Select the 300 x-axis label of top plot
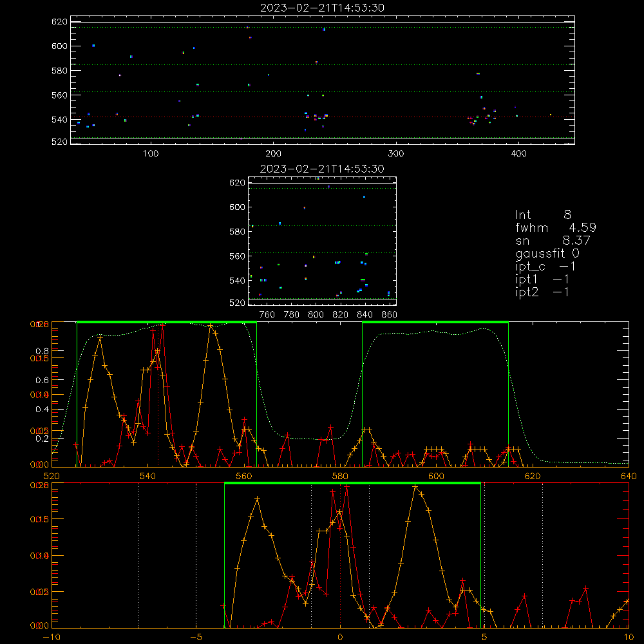Image resolution: width=644 pixels, height=644 pixels. (x=396, y=154)
